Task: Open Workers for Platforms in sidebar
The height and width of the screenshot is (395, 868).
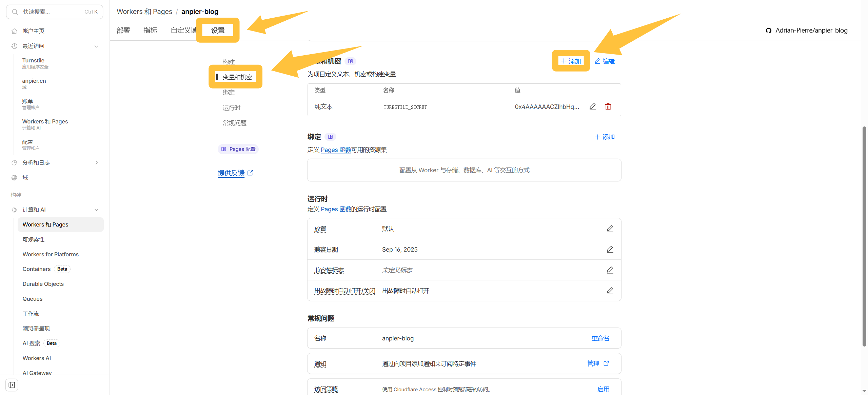Action: [51, 255]
